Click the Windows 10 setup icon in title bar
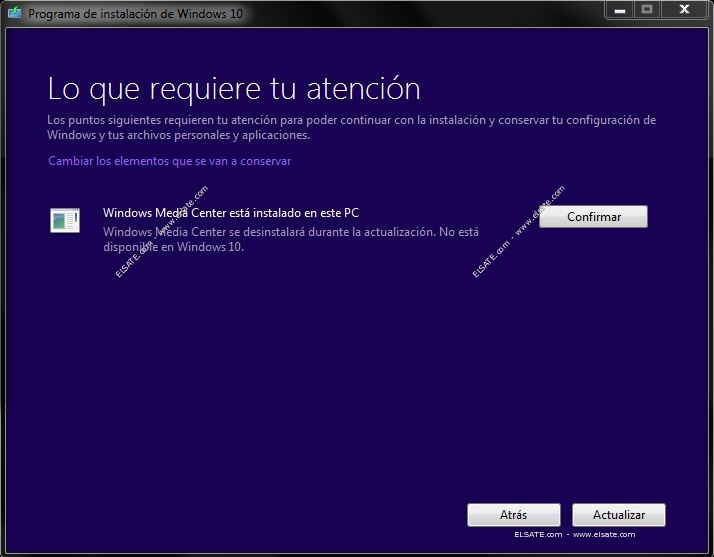Viewport: 714px width, 557px height. 15,12
